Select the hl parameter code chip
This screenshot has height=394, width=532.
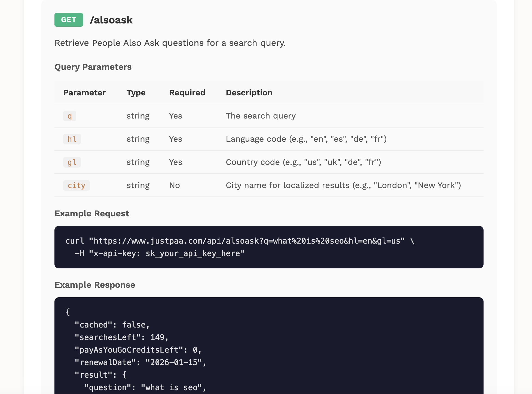[72, 139]
